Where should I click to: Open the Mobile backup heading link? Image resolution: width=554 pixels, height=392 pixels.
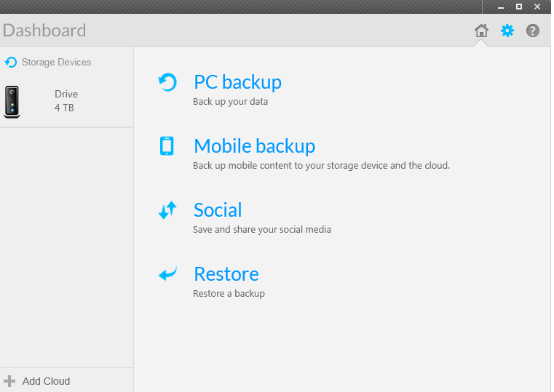pos(254,146)
